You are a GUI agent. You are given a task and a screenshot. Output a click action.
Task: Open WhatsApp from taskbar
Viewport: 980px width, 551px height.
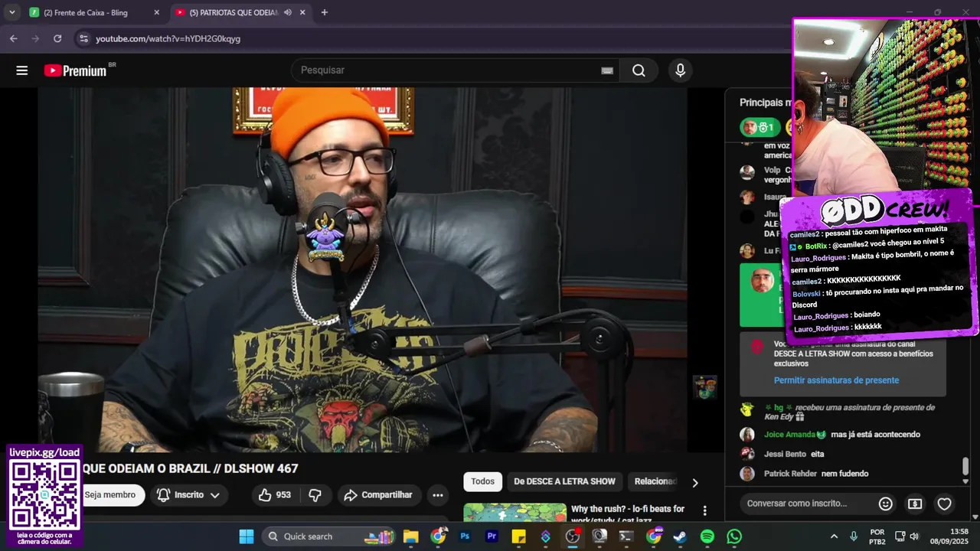tap(734, 536)
